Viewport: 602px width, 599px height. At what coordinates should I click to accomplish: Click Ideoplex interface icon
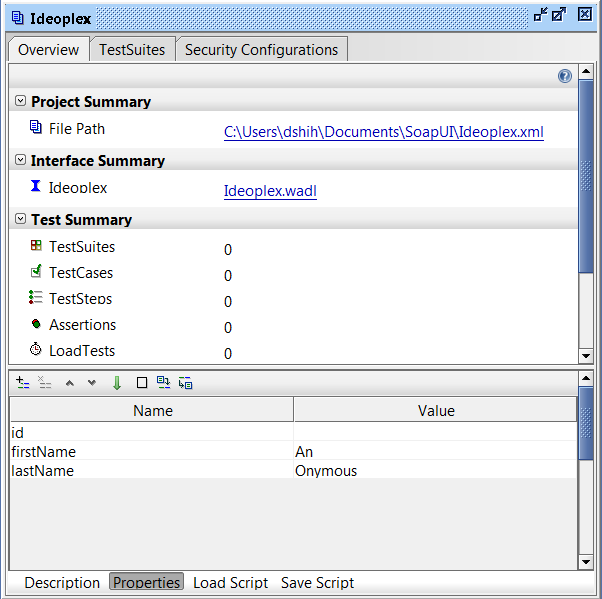(x=36, y=186)
